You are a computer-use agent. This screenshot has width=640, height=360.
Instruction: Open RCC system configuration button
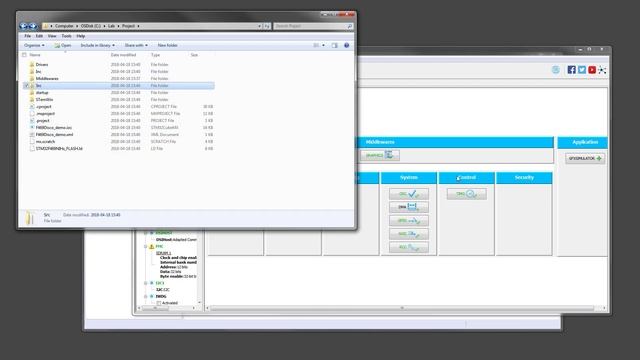[x=409, y=247]
